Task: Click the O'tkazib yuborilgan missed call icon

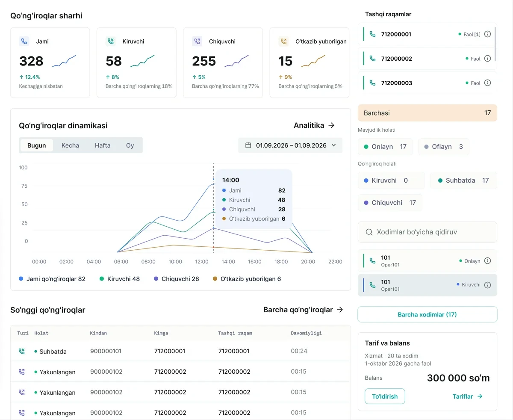Action: [x=283, y=41]
